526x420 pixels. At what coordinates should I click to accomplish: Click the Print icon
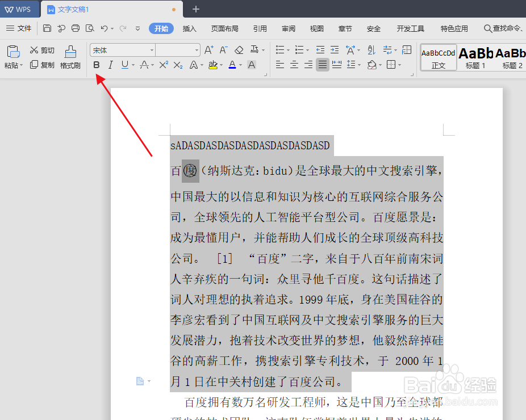[x=76, y=28]
